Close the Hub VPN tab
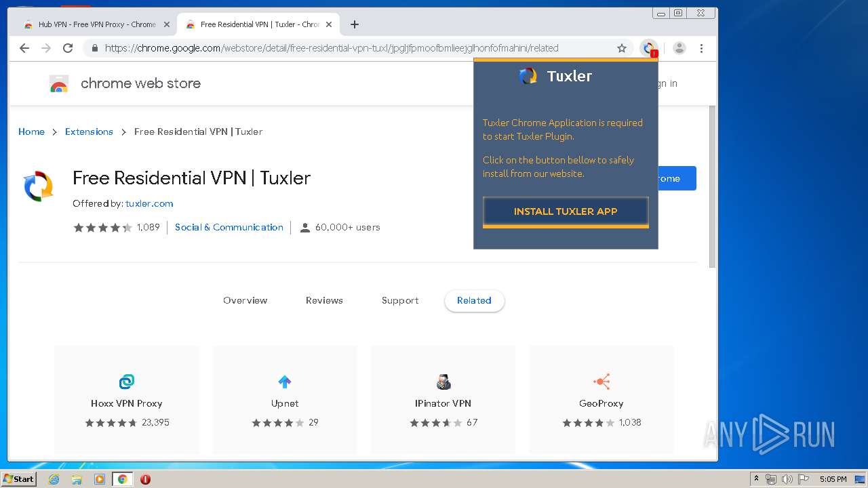Screen dimensions: 868x488 (x=167, y=24)
